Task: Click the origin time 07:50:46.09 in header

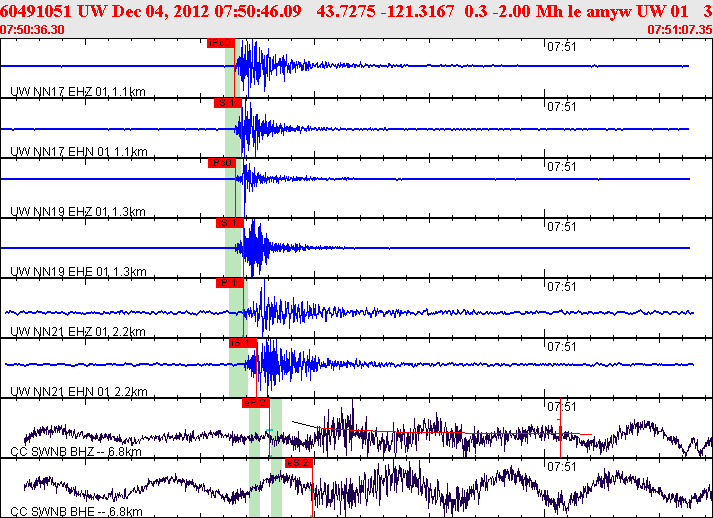Action: (258, 11)
